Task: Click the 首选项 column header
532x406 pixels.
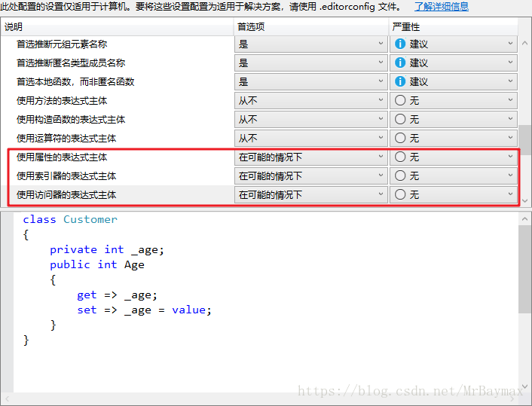Action: 311,27
